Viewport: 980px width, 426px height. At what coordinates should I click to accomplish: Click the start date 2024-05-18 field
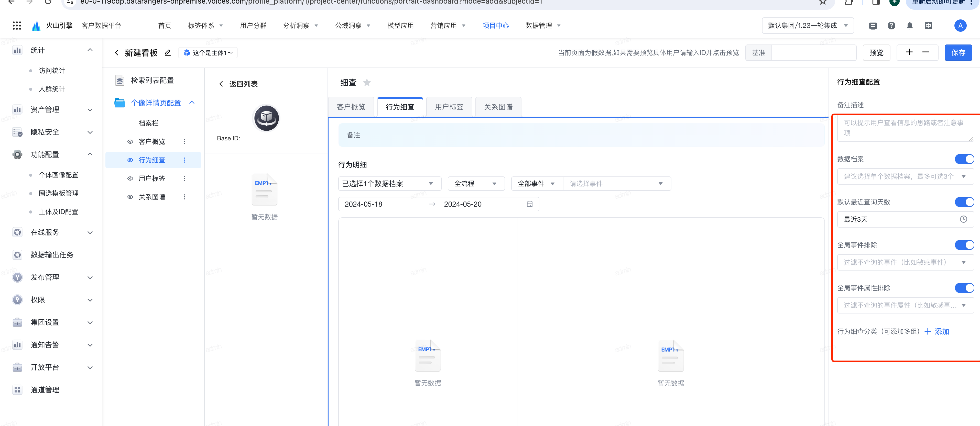pos(363,204)
